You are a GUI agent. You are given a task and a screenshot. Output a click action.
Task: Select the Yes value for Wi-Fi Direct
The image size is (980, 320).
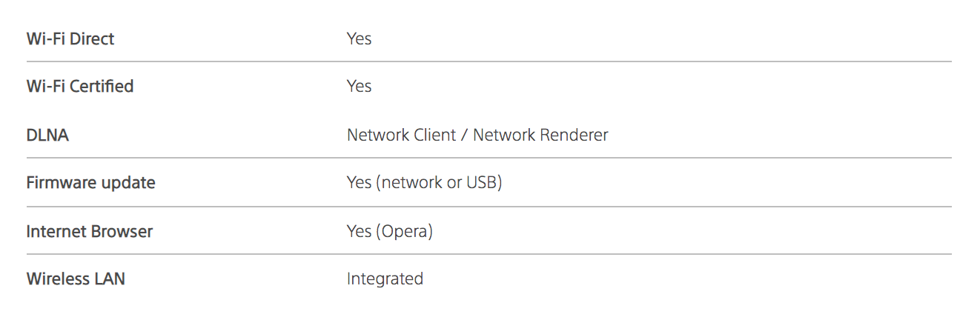(x=359, y=39)
